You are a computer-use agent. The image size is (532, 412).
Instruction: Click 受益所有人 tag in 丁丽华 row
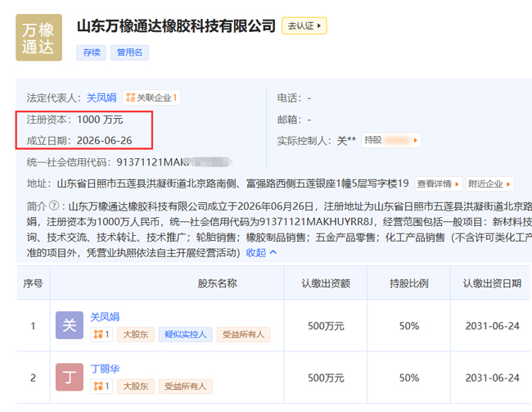coord(186,387)
